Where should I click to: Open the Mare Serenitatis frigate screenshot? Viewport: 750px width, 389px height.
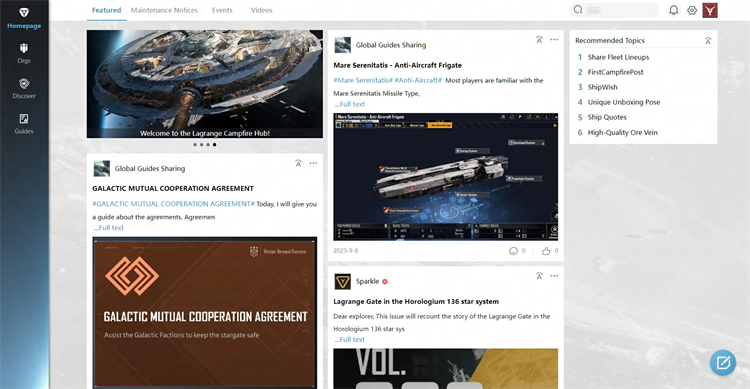[x=446, y=177]
